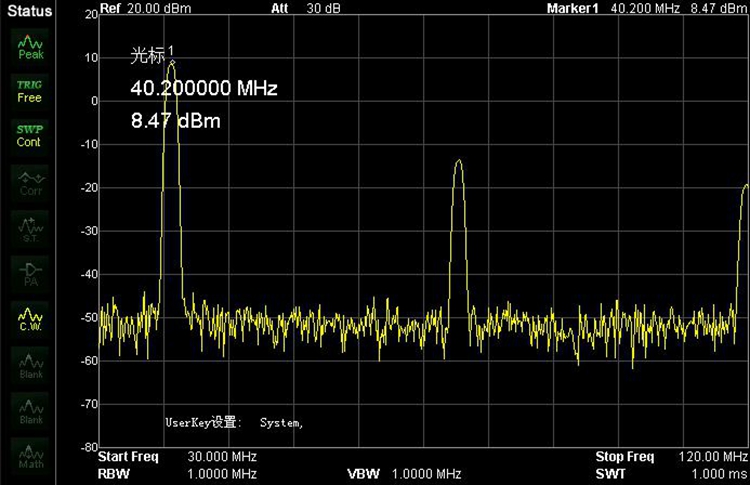Toggle the PA preamplifier icon
Screen dimensions: 750x485
pos(30,273)
